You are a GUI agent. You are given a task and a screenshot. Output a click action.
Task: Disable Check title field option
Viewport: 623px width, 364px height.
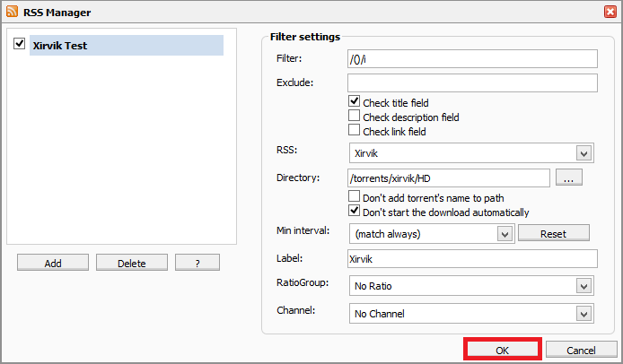pyautogui.click(x=355, y=102)
